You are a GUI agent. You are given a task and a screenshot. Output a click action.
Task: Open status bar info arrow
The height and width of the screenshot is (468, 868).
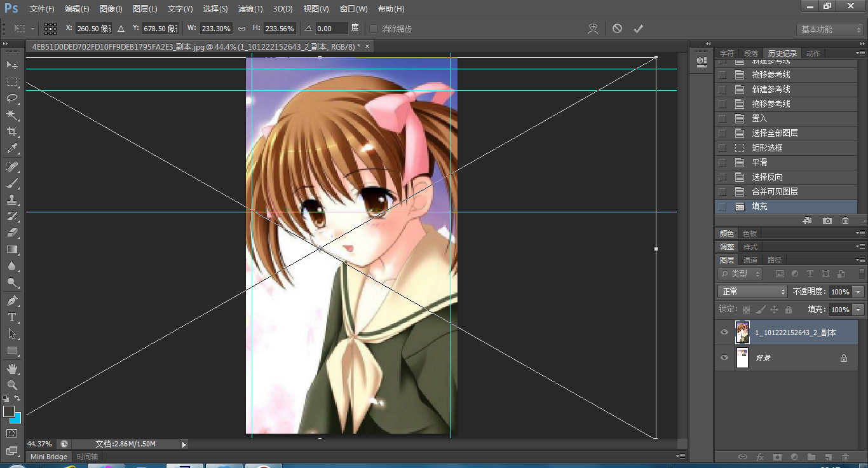[184, 444]
